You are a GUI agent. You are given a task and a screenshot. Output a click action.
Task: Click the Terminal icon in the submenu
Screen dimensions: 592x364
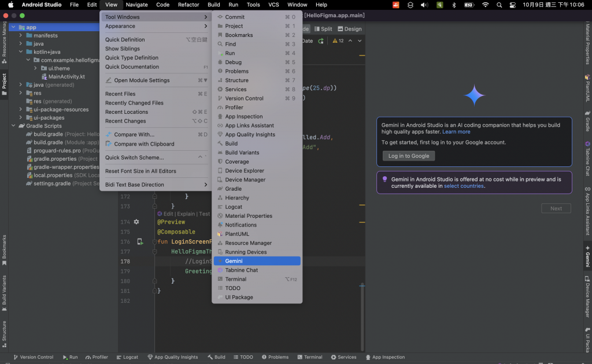pos(220,279)
